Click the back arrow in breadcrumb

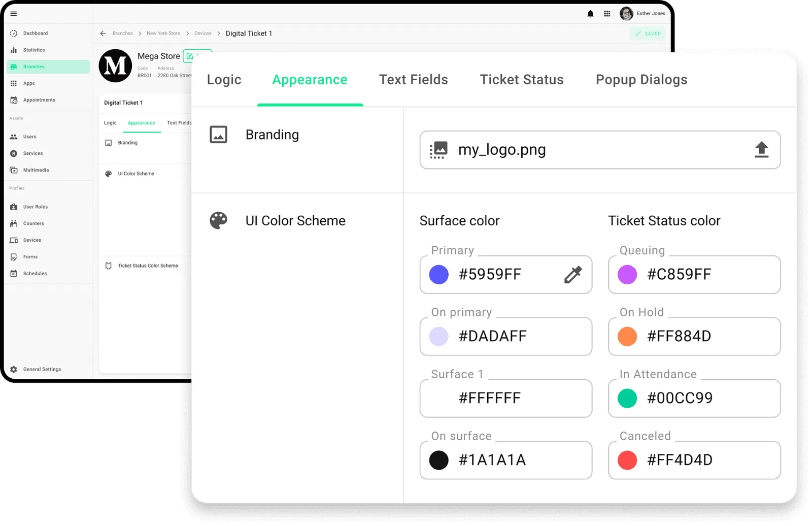(x=103, y=34)
